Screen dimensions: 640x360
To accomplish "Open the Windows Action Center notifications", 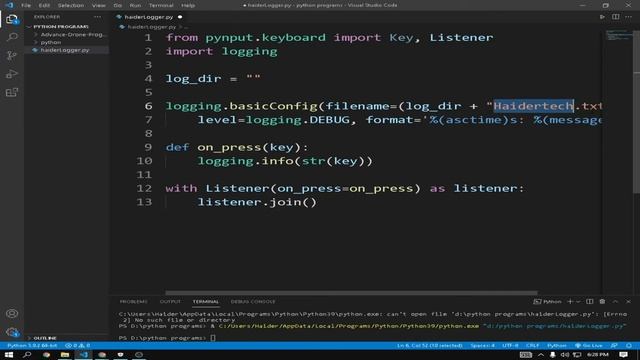I will (x=623, y=355).
